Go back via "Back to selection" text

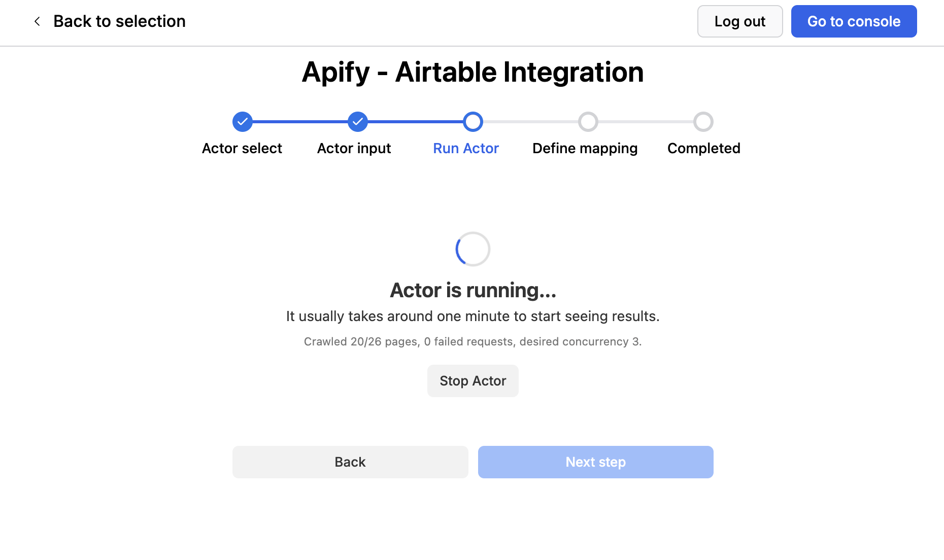coord(119,21)
